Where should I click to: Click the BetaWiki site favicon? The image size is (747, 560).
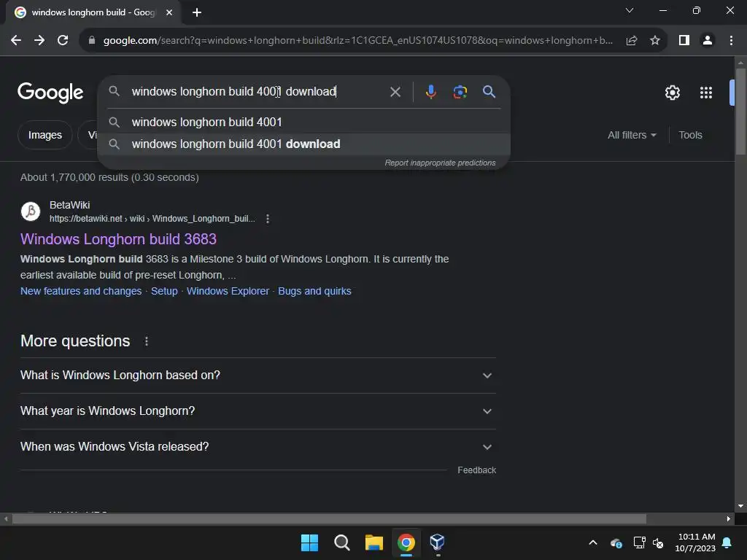31,211
